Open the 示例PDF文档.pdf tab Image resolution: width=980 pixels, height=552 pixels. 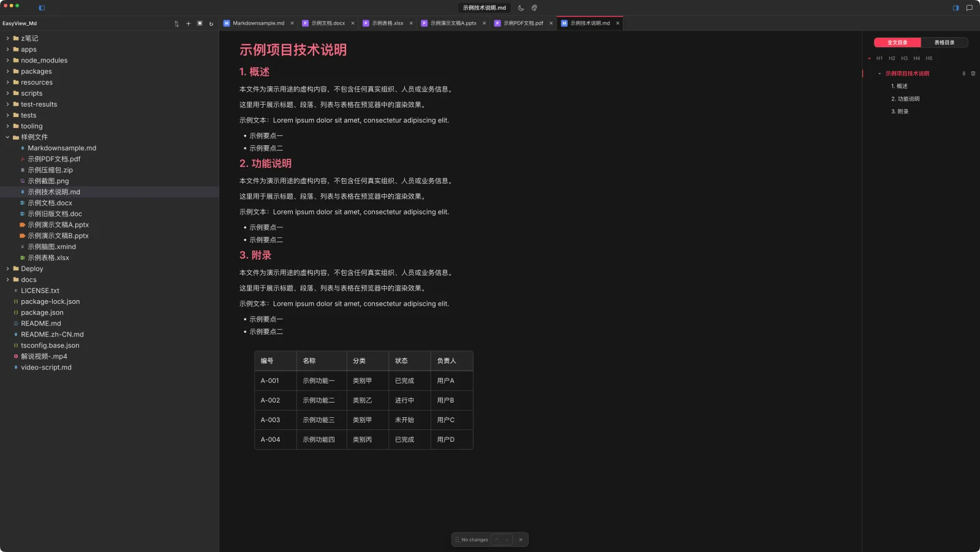point(523,23)
